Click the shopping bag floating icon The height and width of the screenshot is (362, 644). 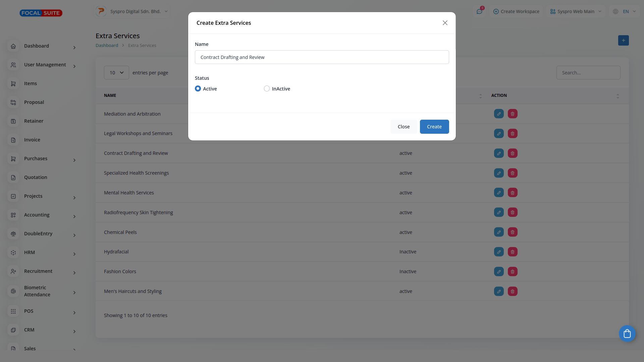point(627,334)
